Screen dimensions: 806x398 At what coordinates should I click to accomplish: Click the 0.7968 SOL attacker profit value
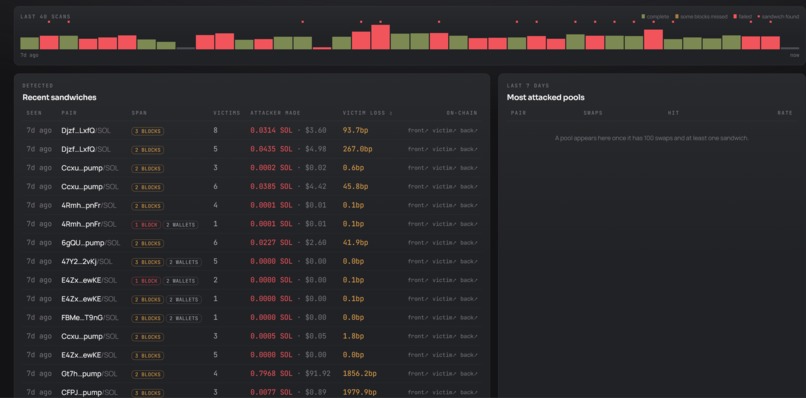[271, 374]
